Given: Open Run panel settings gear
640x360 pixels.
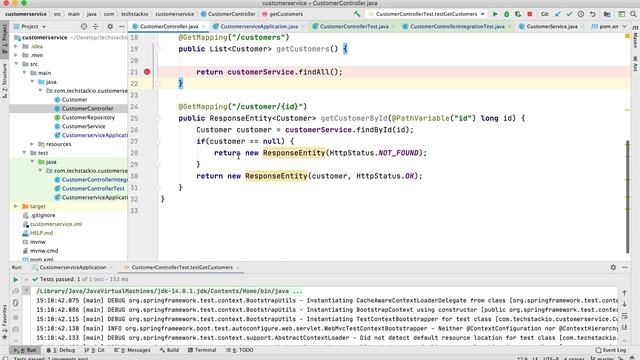Looking at the screenshot, I should (x=613, y=267).
